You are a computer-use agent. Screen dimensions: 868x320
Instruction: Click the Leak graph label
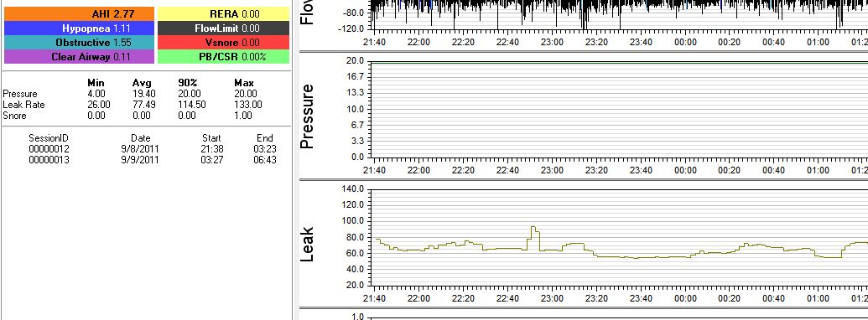[307, 244]
